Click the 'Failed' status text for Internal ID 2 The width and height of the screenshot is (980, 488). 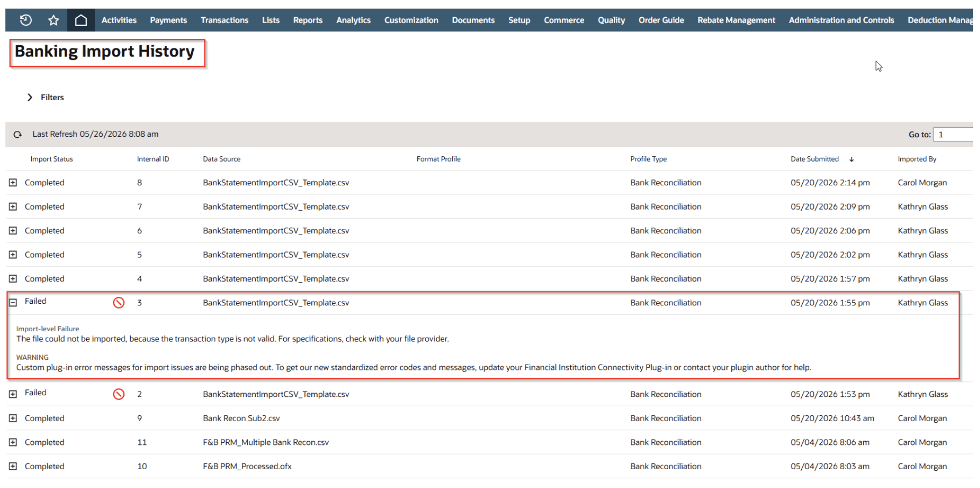36,393
